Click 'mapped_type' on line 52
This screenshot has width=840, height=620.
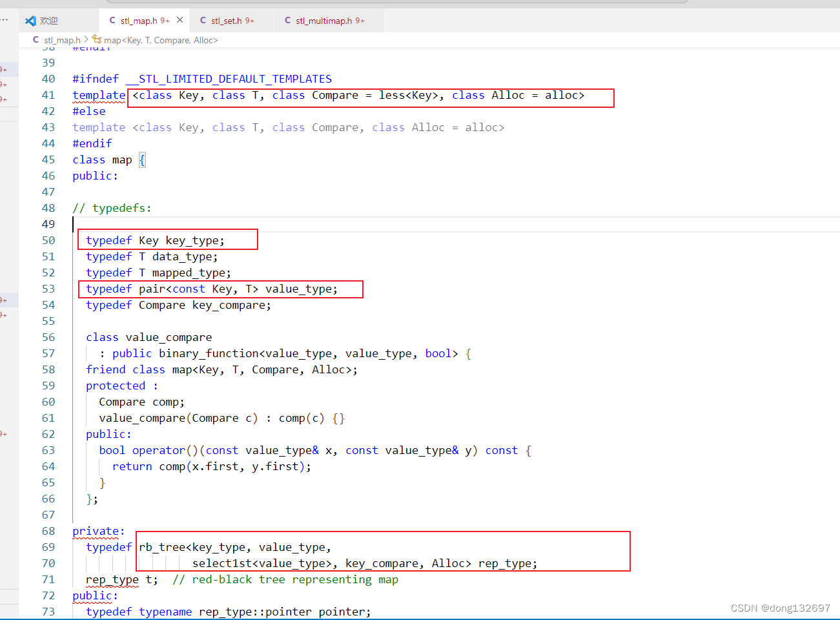point(189,273)
